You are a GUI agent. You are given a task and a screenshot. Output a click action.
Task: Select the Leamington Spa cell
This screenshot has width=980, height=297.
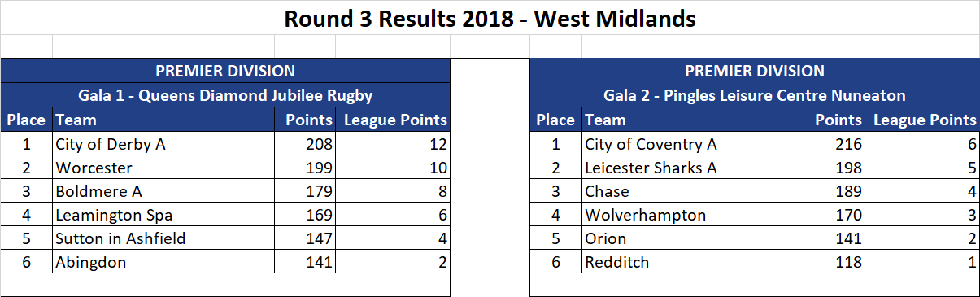pyautogui.click(x=163, y=216)
